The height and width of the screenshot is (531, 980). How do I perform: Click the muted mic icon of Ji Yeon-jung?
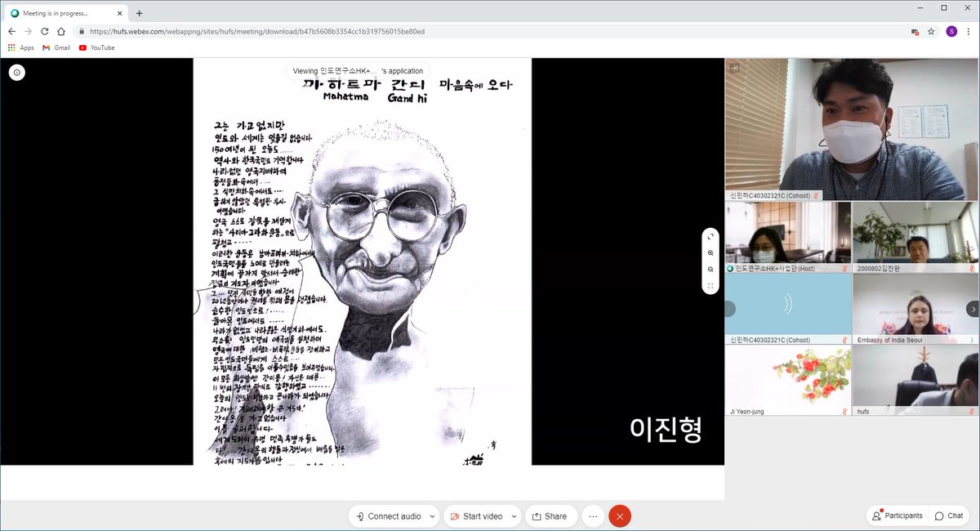[x=843, y=412]
